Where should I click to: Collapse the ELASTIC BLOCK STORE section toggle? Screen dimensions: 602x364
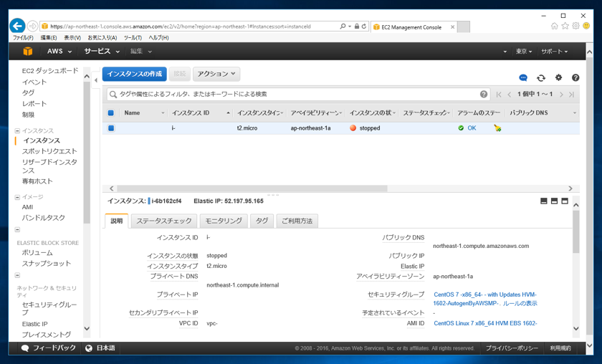[17, 229]
